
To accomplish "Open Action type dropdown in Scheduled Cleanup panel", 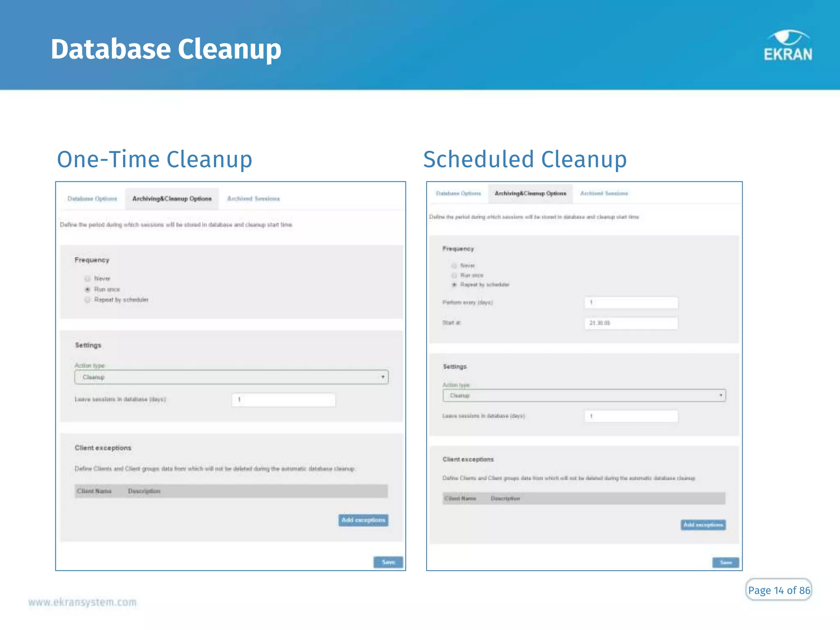I will click(584, 395).
